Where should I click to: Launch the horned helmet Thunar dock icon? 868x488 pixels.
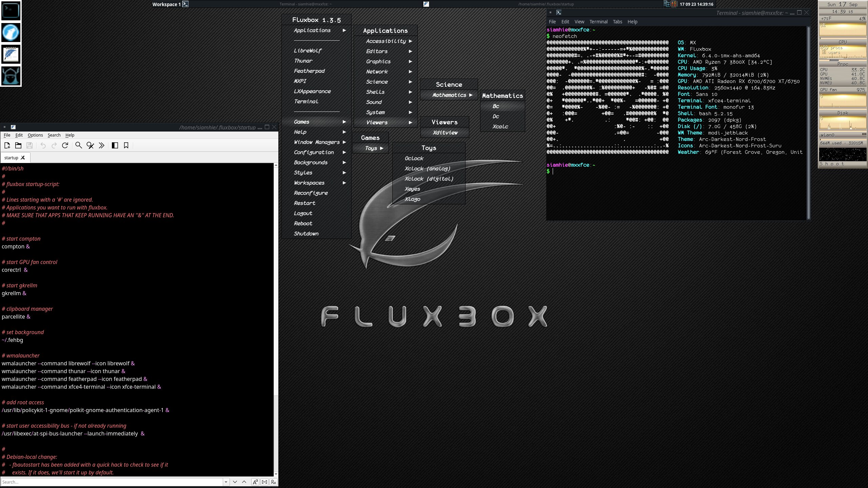(11, 76)
